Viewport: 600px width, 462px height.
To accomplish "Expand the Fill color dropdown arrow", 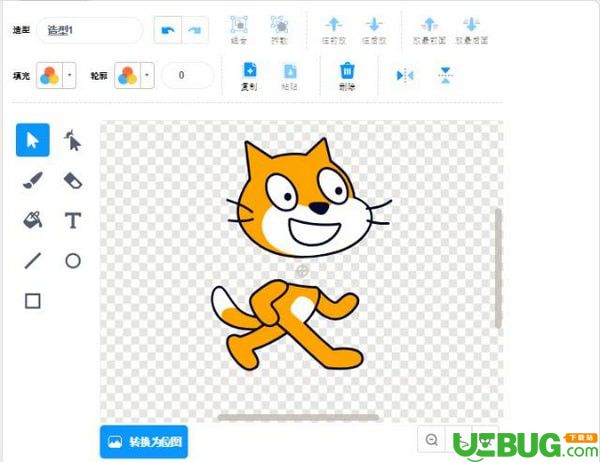I will (69, 75).
